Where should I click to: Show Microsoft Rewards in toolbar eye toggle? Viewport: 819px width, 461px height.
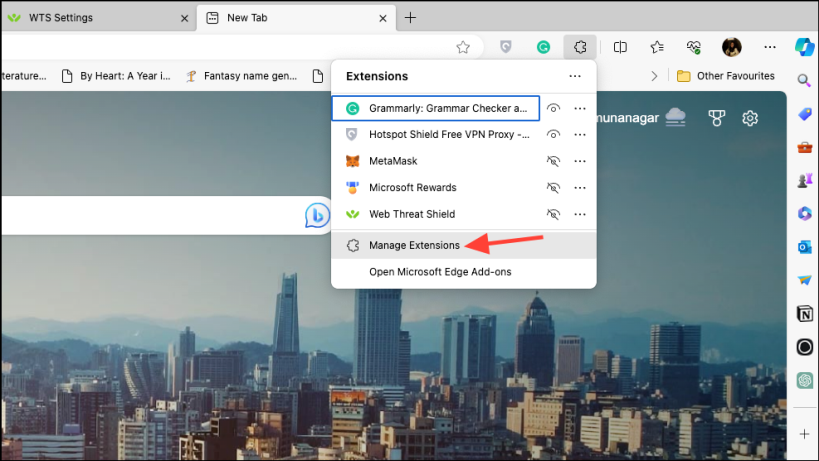(553, 187)
